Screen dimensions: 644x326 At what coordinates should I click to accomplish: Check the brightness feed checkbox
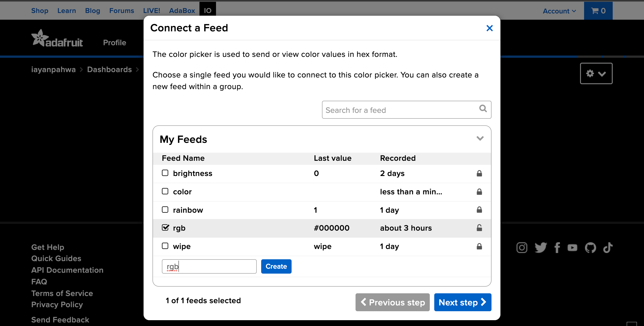click(x=165, y=173)
